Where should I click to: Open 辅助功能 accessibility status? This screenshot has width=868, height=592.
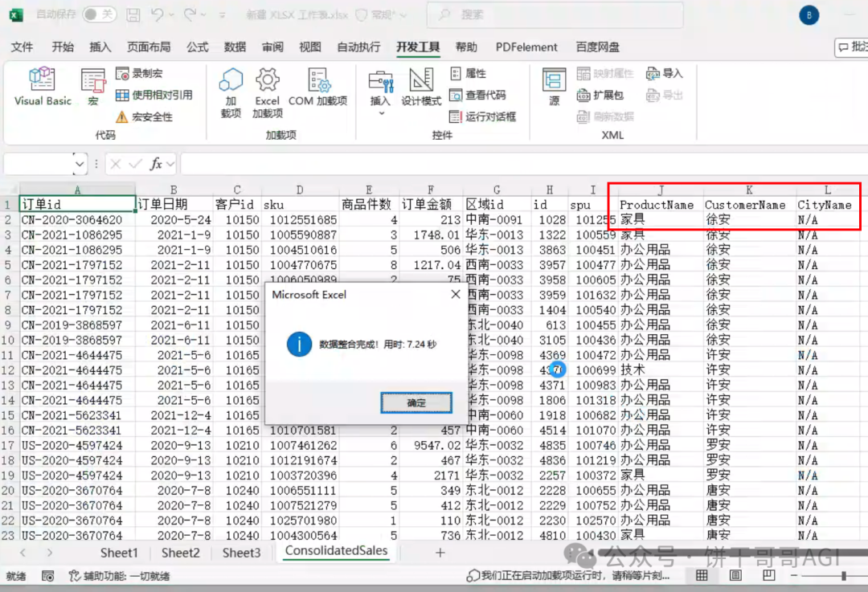118,577
